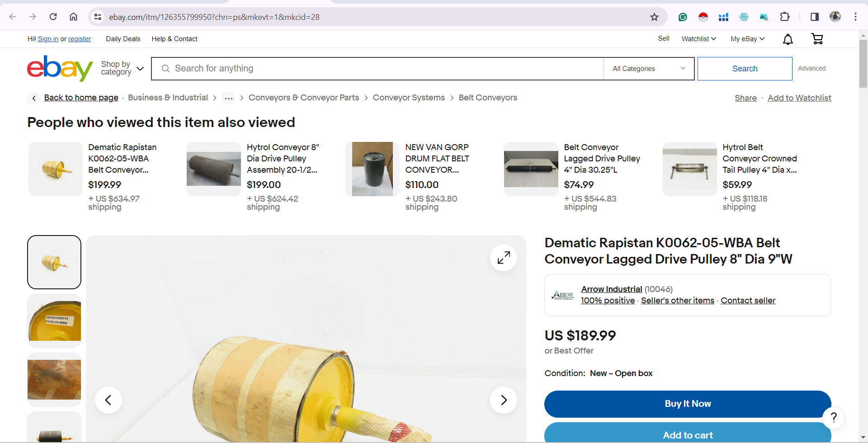868x443 pixels.
Task: Click Add to cart button
Action: click(x=688, y=433)
